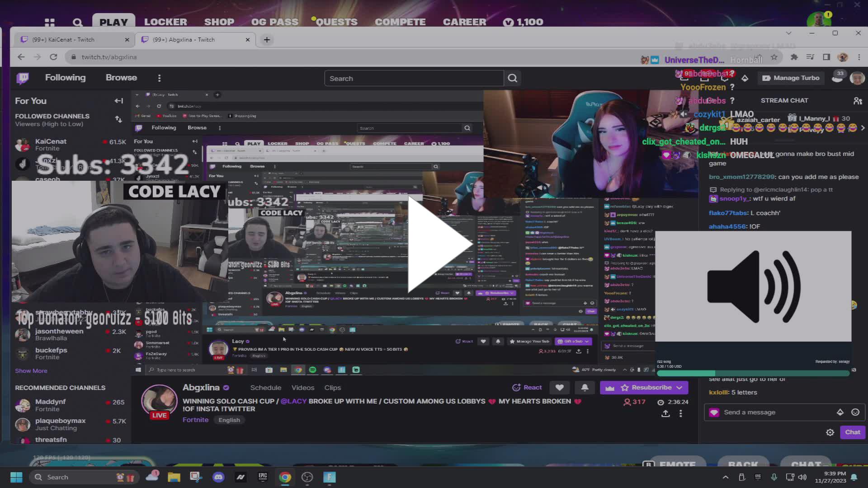Open the emote picker beside Send a message

click(x=855, y=412)
